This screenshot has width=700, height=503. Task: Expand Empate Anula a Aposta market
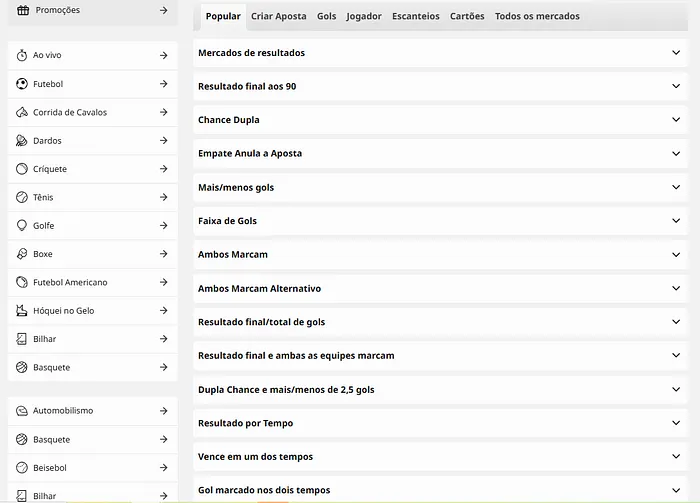[440, 154]
